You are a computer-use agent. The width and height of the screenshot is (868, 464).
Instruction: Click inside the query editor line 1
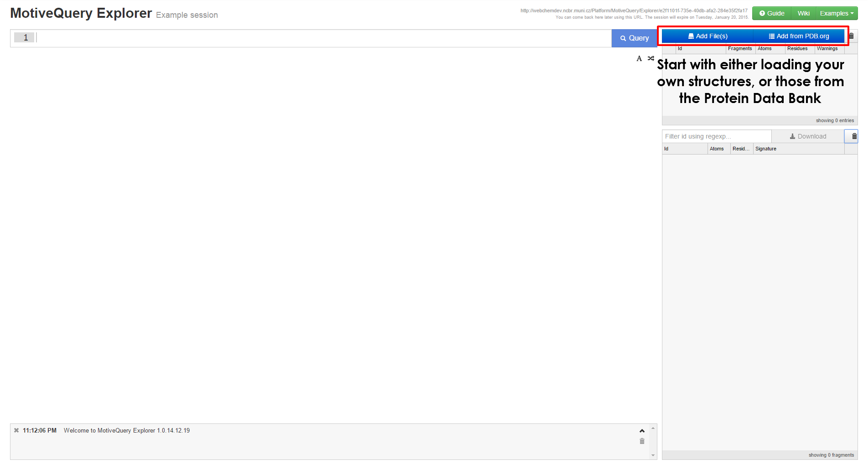tap(324, 38)
